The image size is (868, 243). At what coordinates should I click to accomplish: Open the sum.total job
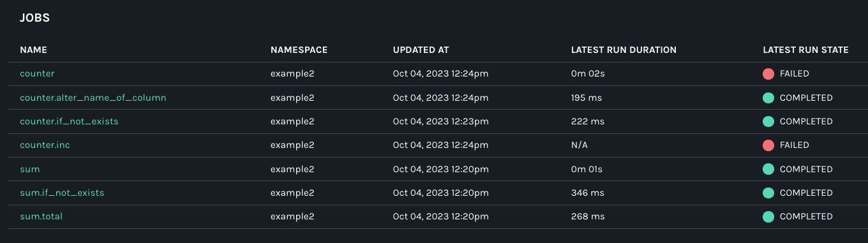pyautogui.click(x=41, y=216)
